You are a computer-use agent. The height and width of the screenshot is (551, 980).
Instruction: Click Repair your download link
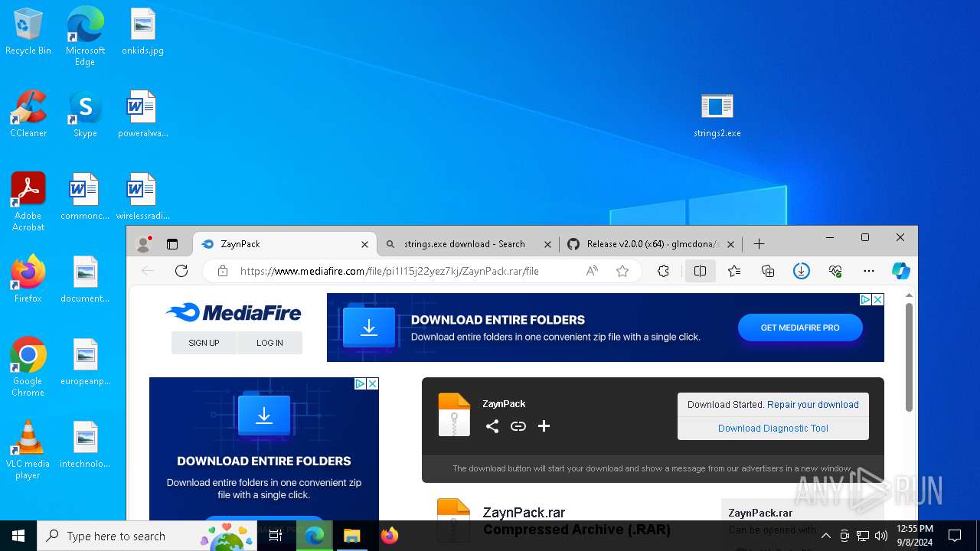pos(813,405)
